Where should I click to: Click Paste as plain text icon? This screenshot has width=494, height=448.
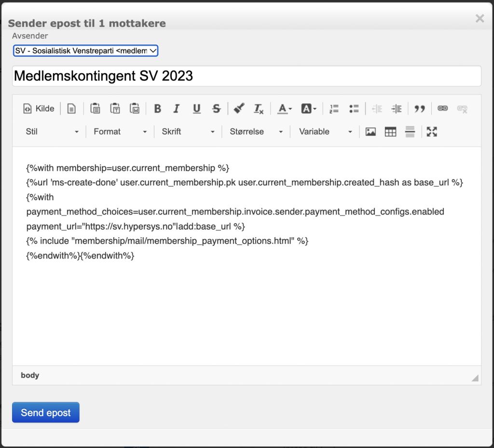115,109
